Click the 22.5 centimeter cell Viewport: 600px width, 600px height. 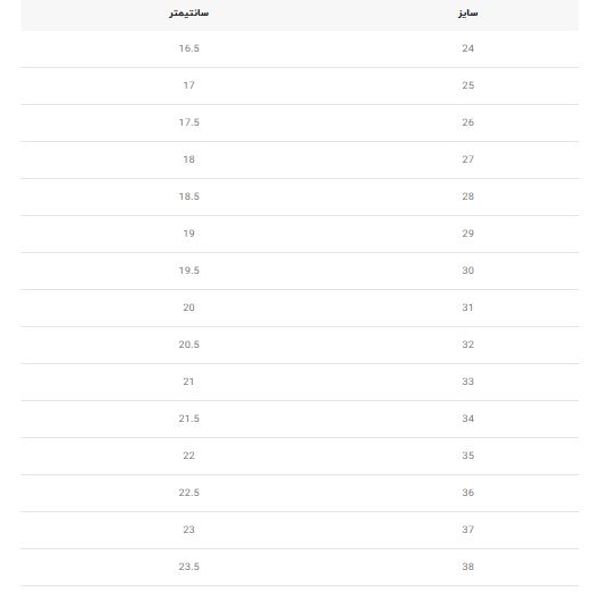(189, 493)
